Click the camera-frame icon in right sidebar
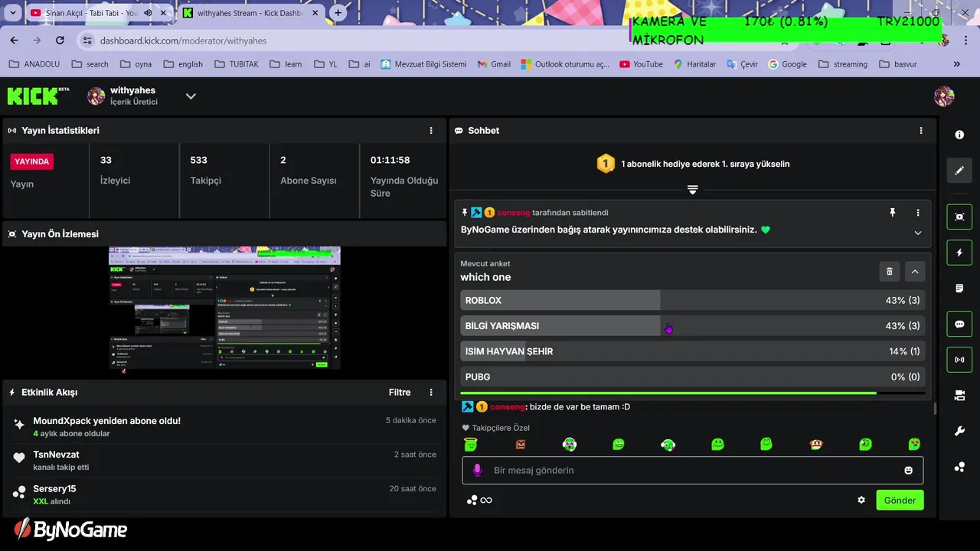The height and width of the screenshot is (551, 980). (x=959, y=217)
